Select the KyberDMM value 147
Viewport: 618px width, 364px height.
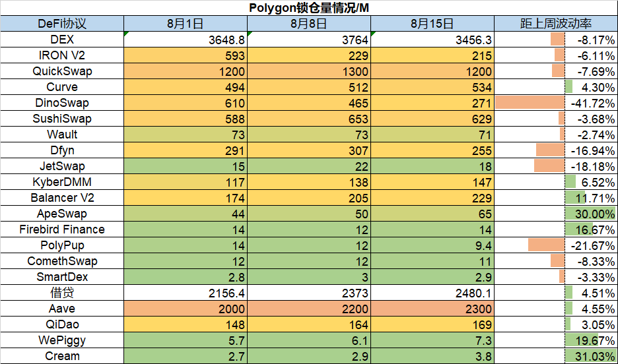482,182
